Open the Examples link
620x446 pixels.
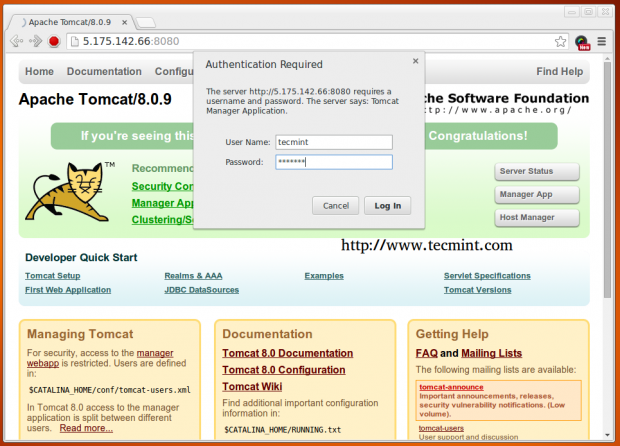pyautogui.click(x=324, y=276)
